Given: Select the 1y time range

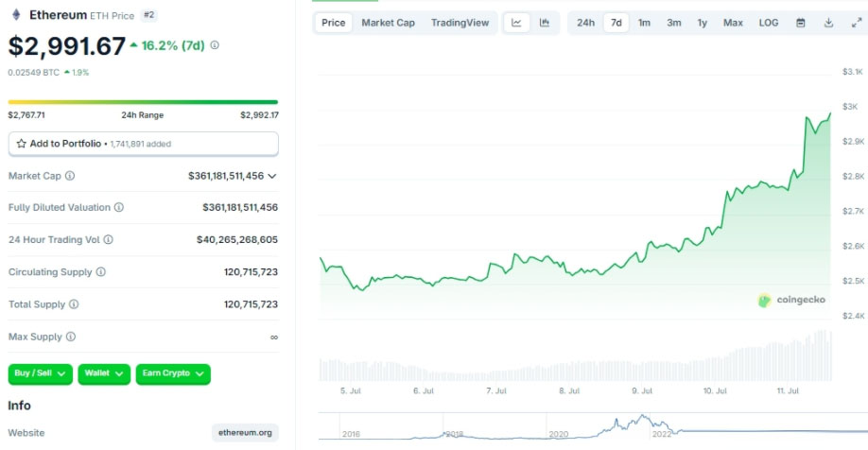Looking at the screenshot, I should click(x=703, y=23).
